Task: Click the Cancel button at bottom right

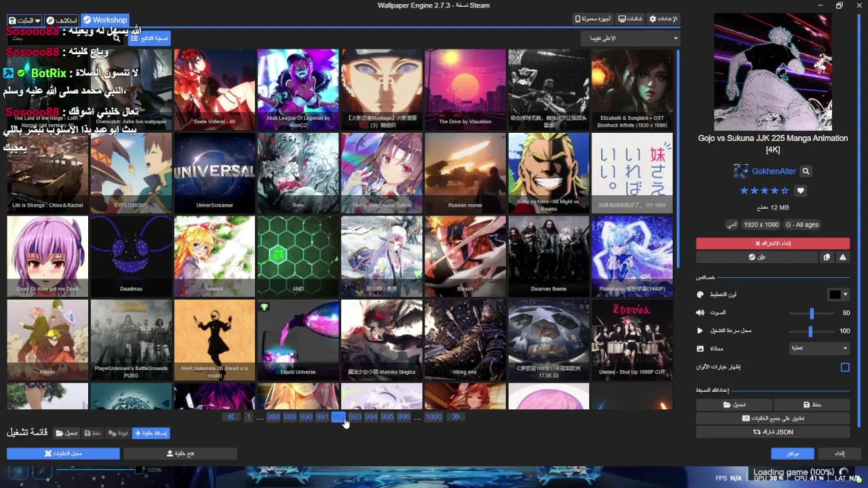Action: [x=840, y=453]
